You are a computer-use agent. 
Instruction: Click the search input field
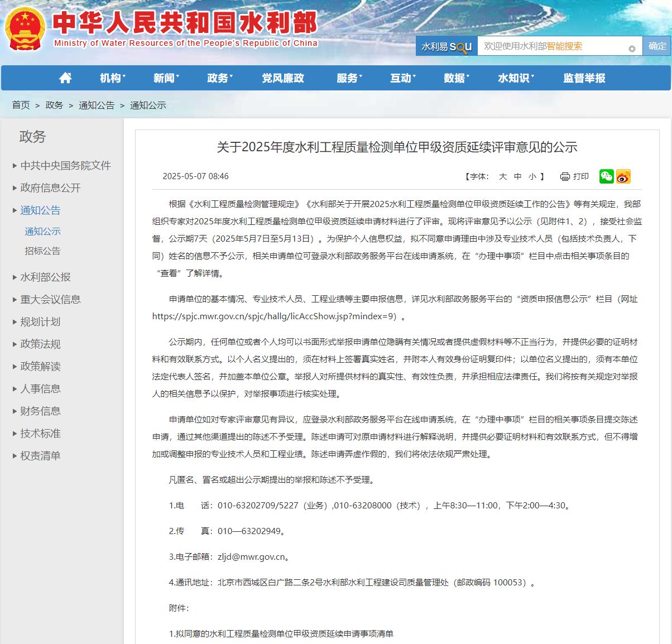[x=560, y=46]
